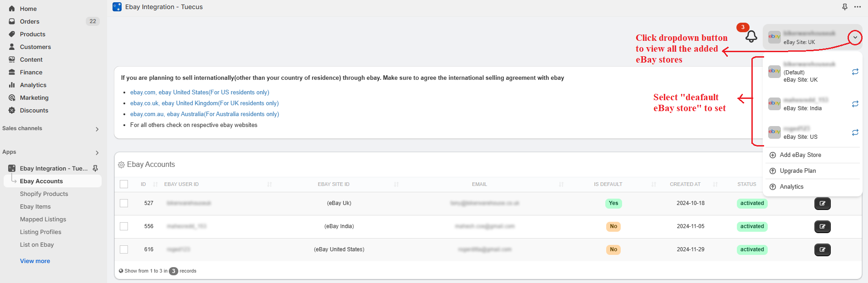Click No default badge for row 556
868x283 pixels.
point(613,226)
